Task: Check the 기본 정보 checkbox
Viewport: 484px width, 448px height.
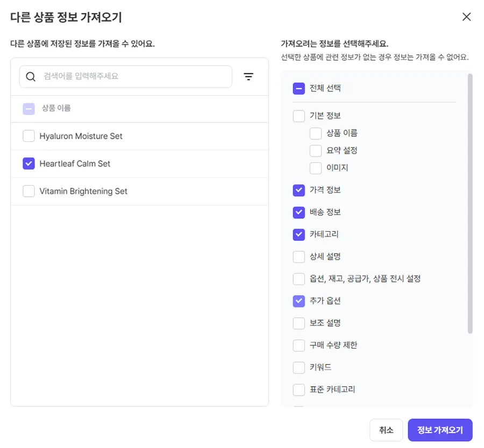Action: click(x=299, y=116)
